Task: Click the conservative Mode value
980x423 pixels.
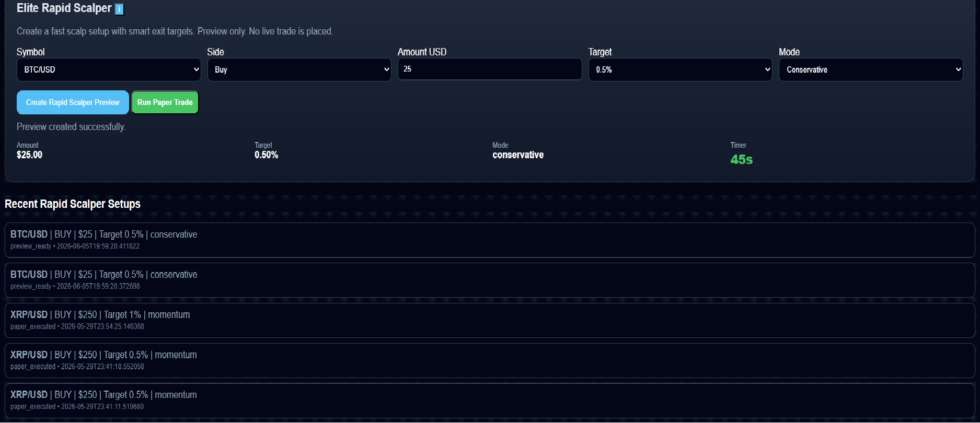Action: 518,155
